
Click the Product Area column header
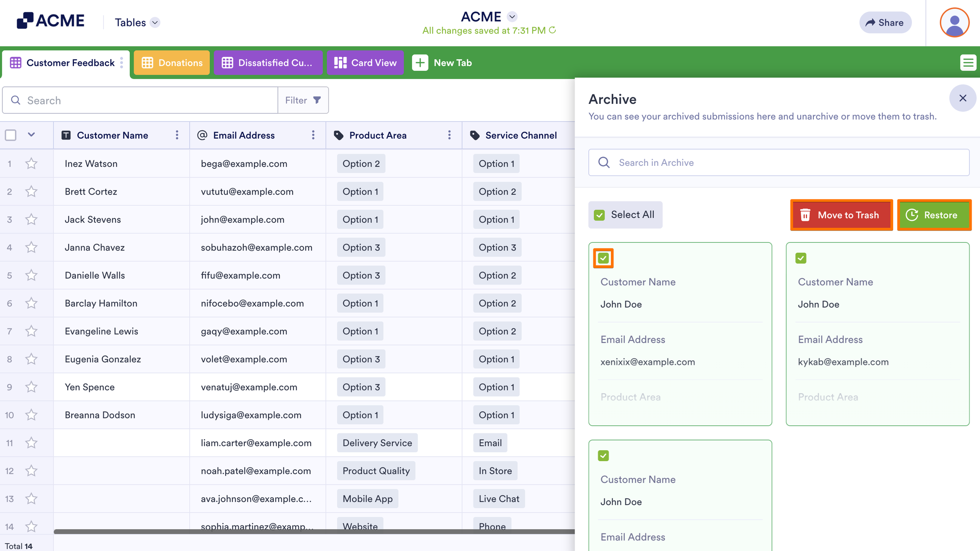click(394, 135)
